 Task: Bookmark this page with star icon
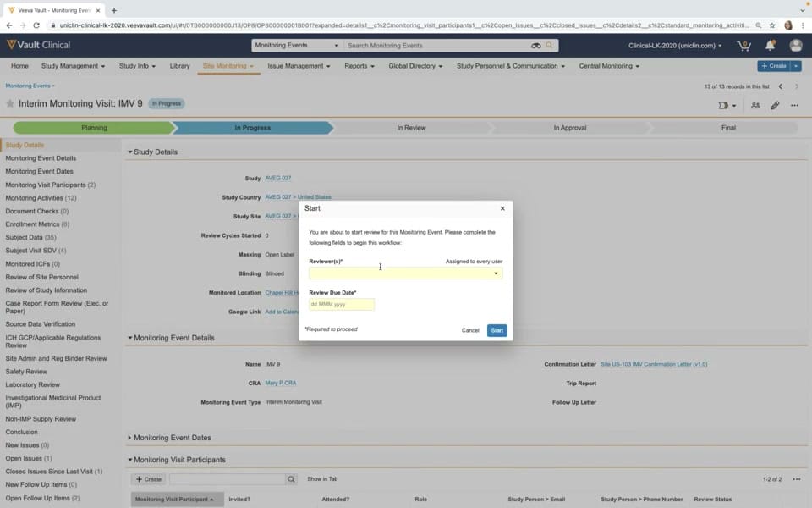click(772, 25)
